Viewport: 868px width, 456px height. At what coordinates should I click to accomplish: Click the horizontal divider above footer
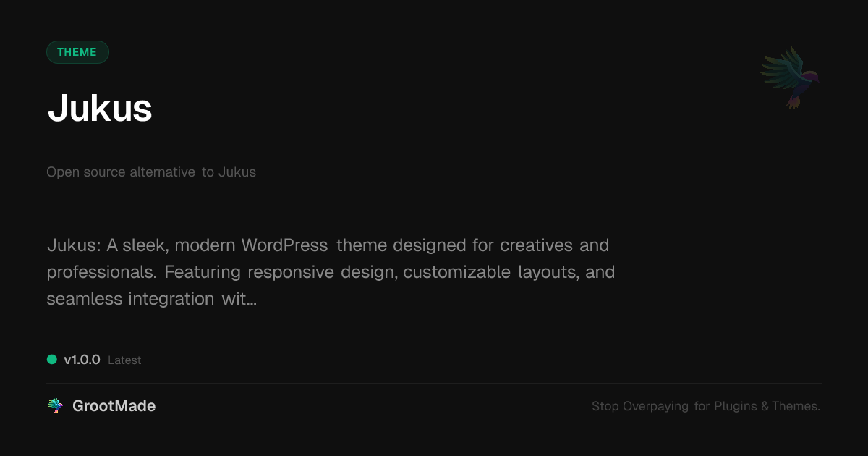[434, 383]
